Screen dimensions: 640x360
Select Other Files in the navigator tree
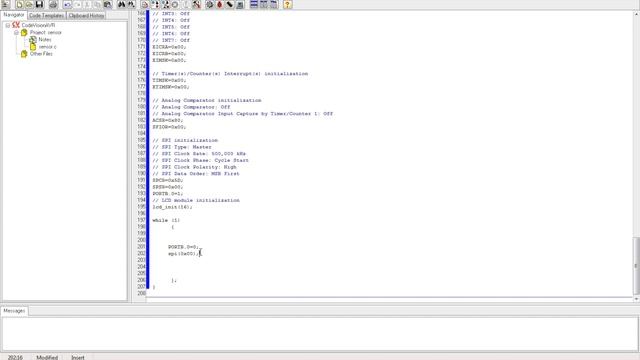41,54
